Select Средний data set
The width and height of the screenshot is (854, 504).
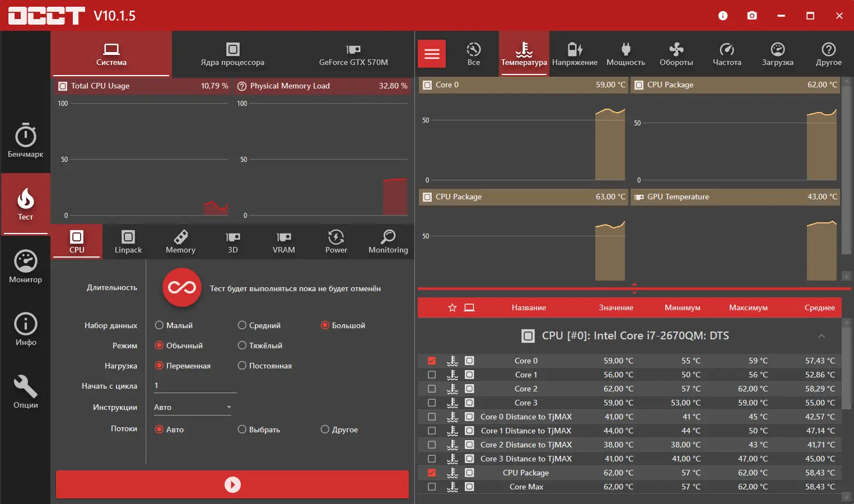(259, 325)
